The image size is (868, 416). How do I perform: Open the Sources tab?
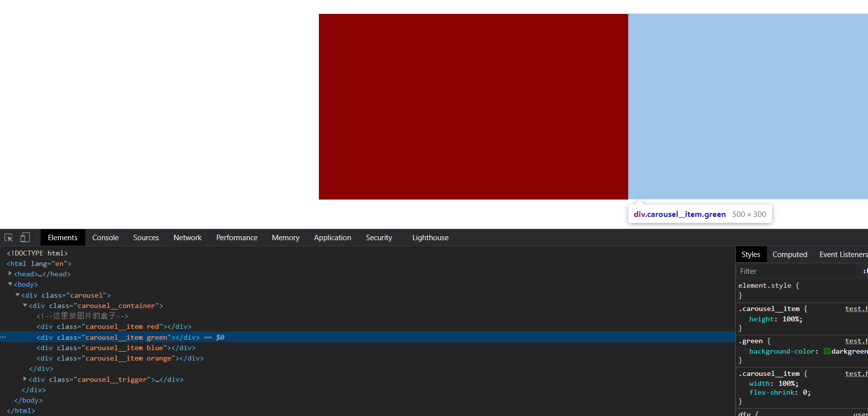click(x=146, y=238)
